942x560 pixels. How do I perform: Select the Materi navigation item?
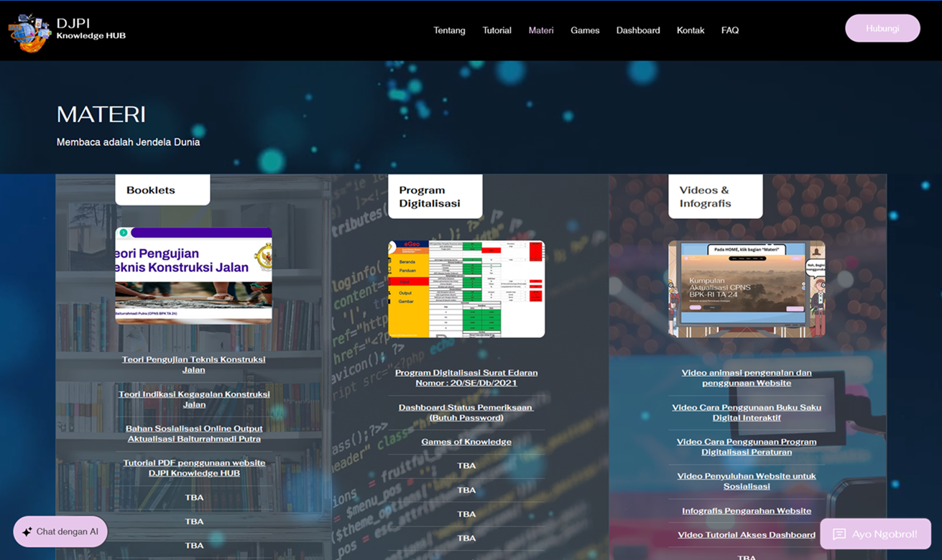pos(541,30)
